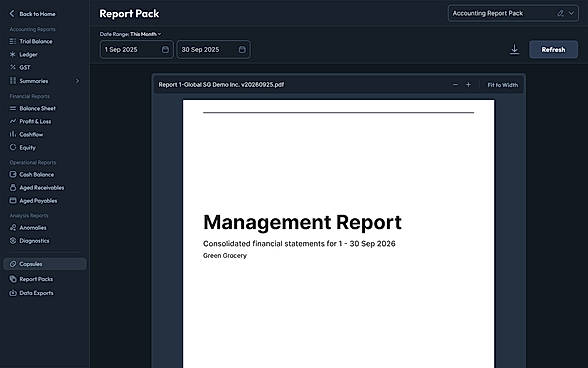588x368 pixels.
Task: Click the PDF file name text
Action: point(221,84)
